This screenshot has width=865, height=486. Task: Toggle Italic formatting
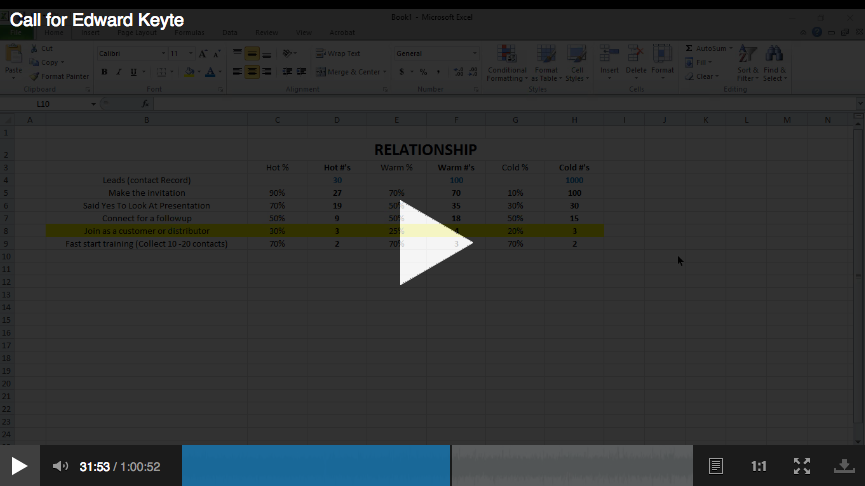119,72
